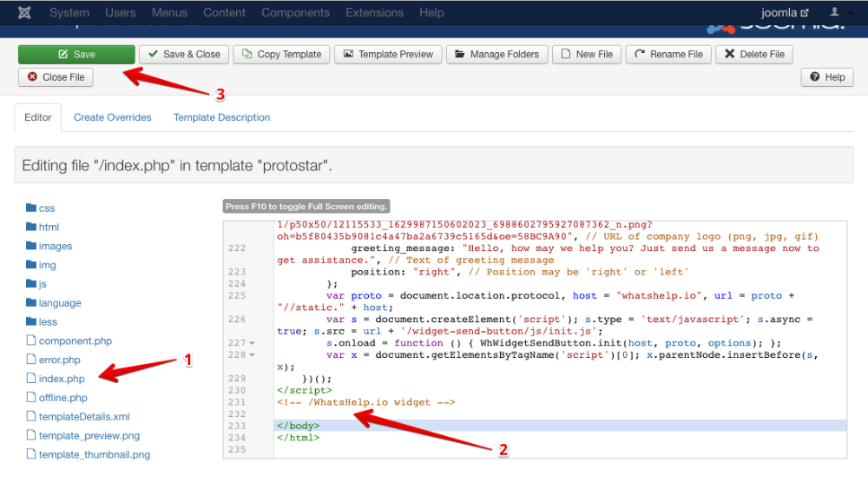This screenshot has width=868, height=496.
Task: Expand the language folder
Action: tap(59, 303)
